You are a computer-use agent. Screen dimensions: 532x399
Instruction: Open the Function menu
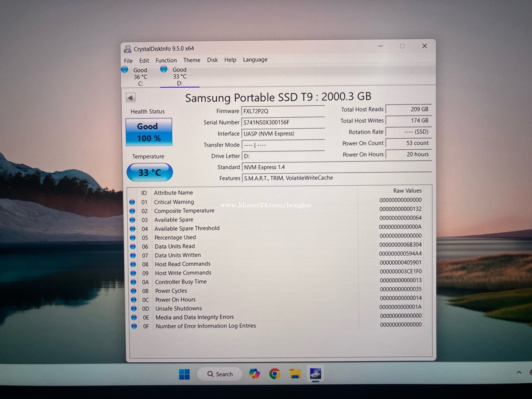[x=166, y=60]
